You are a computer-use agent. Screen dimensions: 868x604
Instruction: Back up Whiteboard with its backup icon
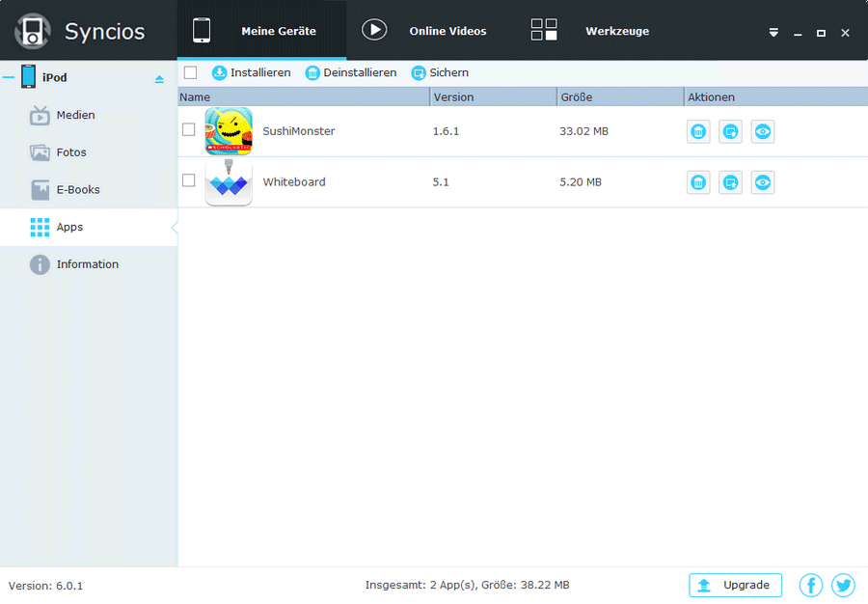731,182
